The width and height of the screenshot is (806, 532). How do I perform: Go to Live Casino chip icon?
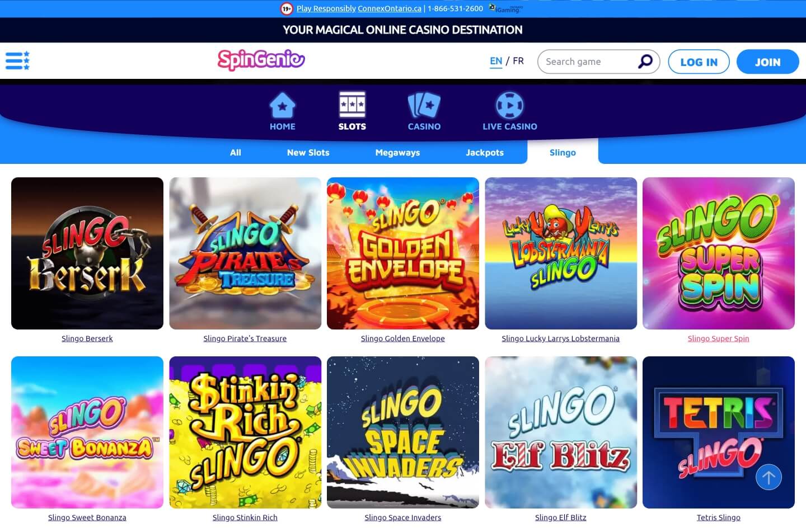click(509, 105)
